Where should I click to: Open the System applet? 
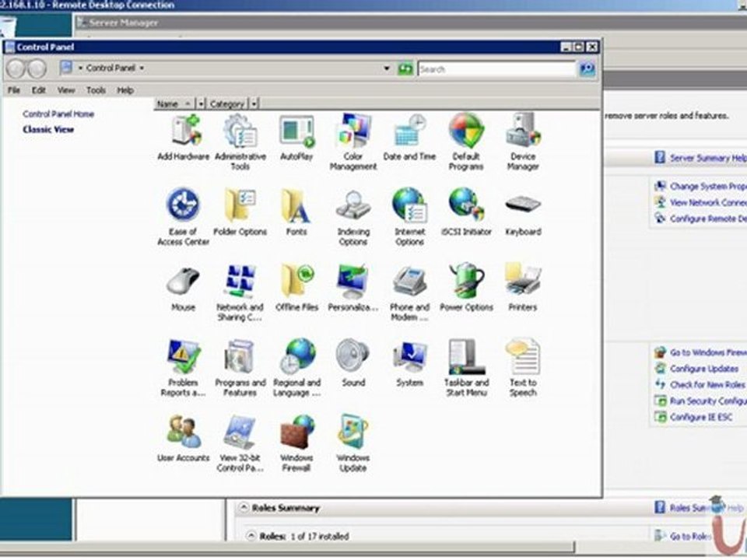coord(409,363)
